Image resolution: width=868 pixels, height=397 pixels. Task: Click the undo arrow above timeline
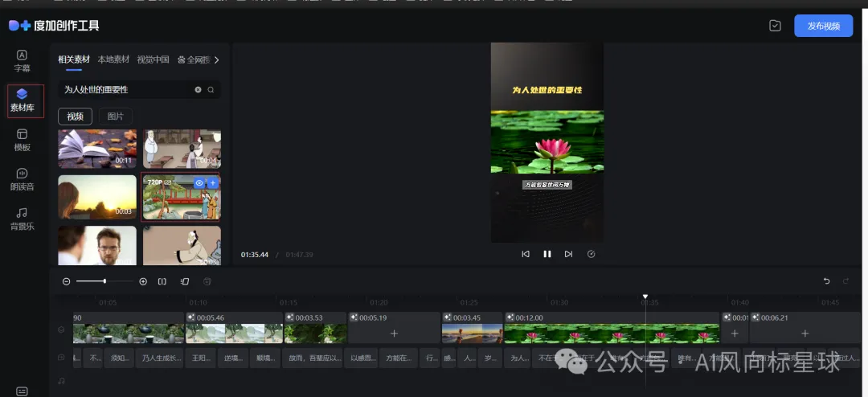click(x=826, y=281)
